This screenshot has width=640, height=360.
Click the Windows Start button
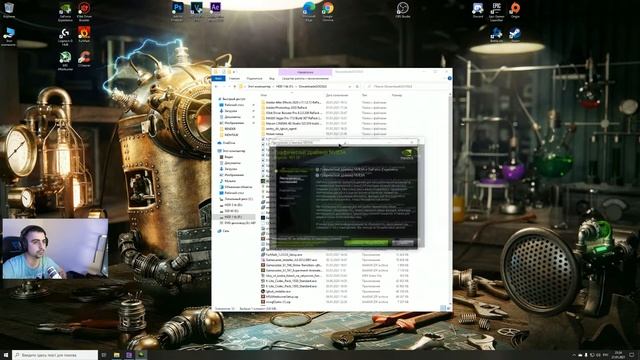(6, 355)
